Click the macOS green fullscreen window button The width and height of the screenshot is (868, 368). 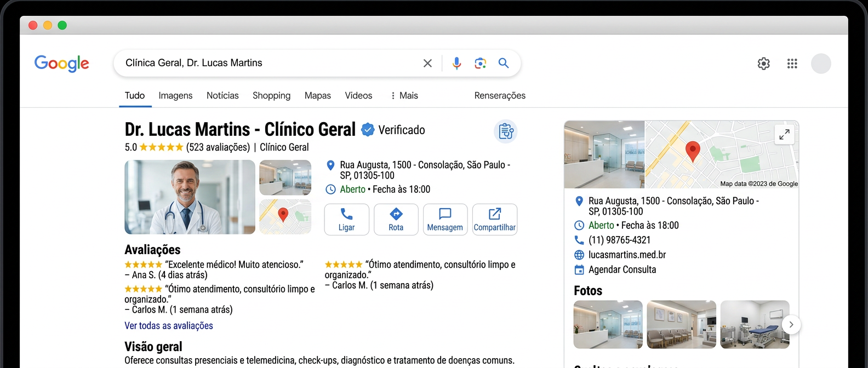pos(62,25)
